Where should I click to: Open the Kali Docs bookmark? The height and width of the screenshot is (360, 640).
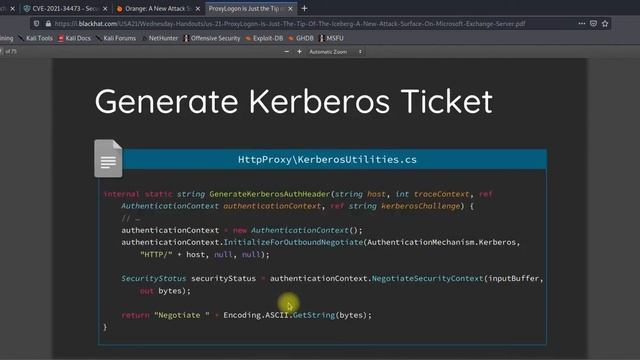click(x=74, y=38)
